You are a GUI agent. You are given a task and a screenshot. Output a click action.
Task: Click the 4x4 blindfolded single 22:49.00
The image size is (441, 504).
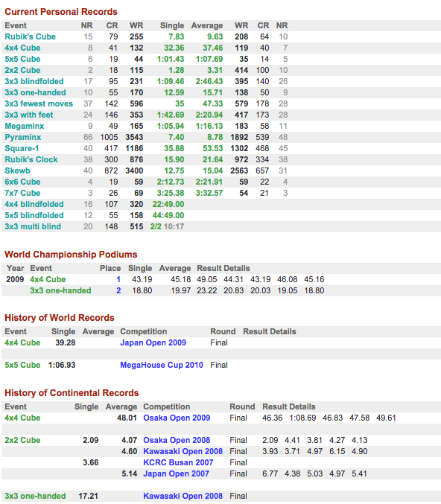[168, 204]
